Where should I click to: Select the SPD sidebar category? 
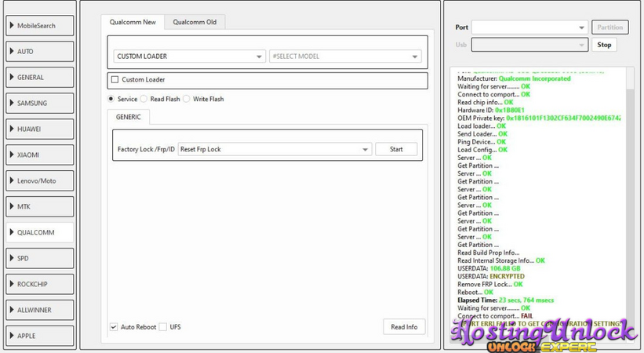pos(40,258)
